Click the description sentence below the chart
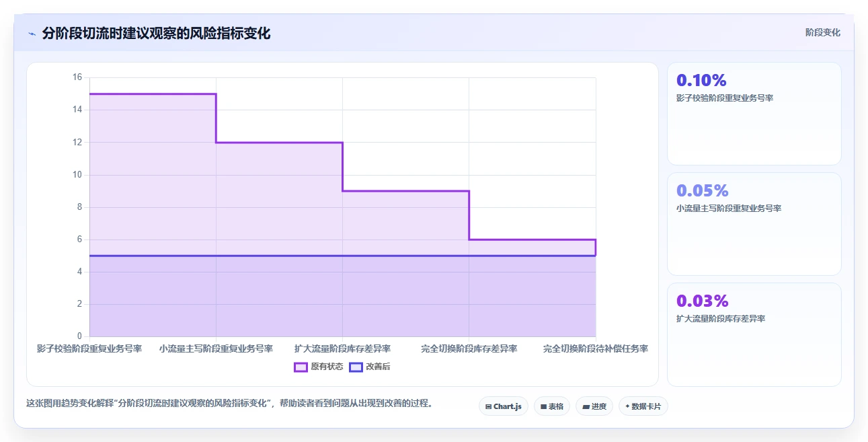Image resolution: width=868 pixels, height=442 pixels. pyautogui.click(x=229, y=404)
